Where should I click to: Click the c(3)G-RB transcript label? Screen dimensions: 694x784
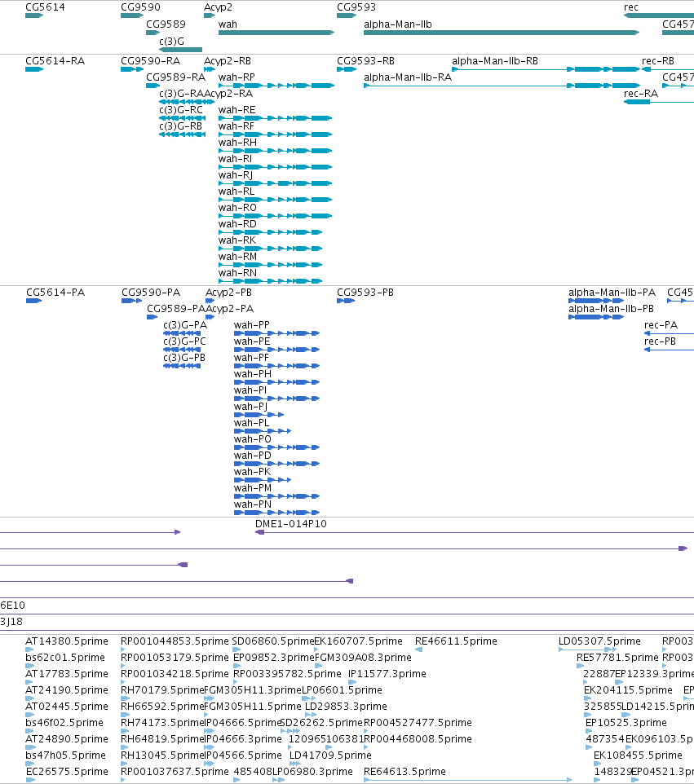coord(180,126)
